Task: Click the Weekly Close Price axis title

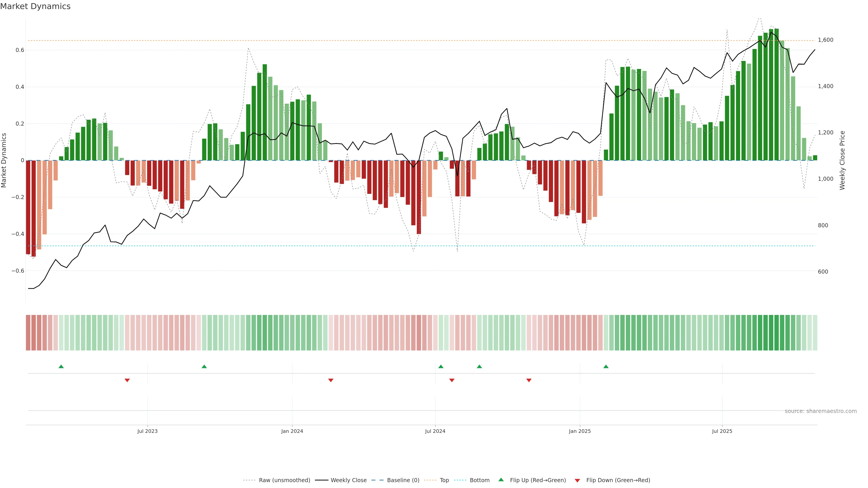Action: tap(842, 160)
